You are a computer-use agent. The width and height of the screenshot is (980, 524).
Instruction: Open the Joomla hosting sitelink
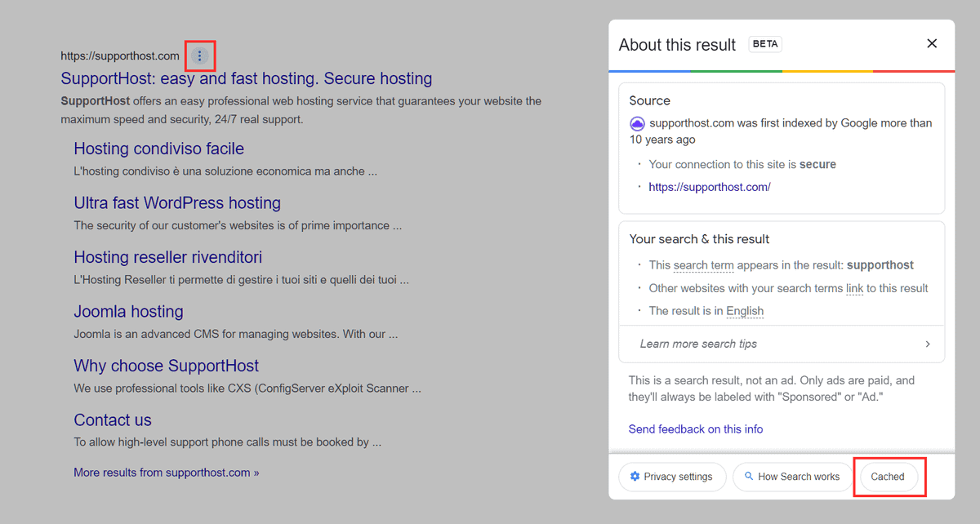click(x=128, y=311)
